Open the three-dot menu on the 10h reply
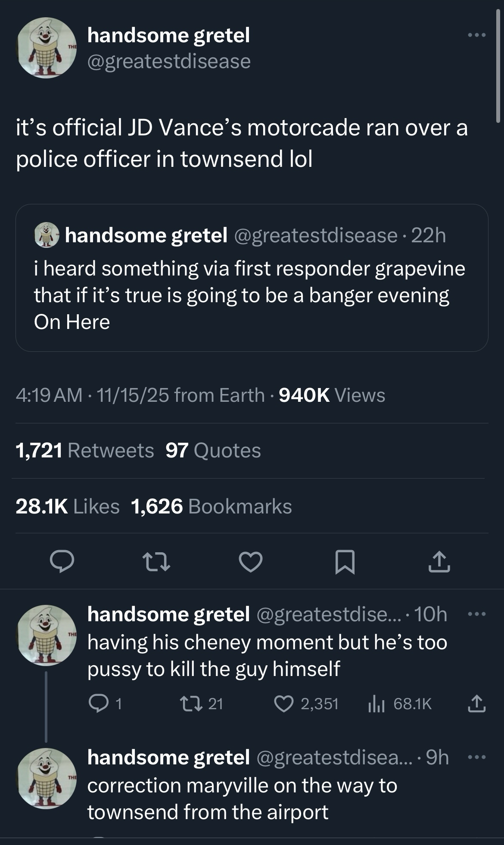This screenshot has height=845, width=504. 477,614
